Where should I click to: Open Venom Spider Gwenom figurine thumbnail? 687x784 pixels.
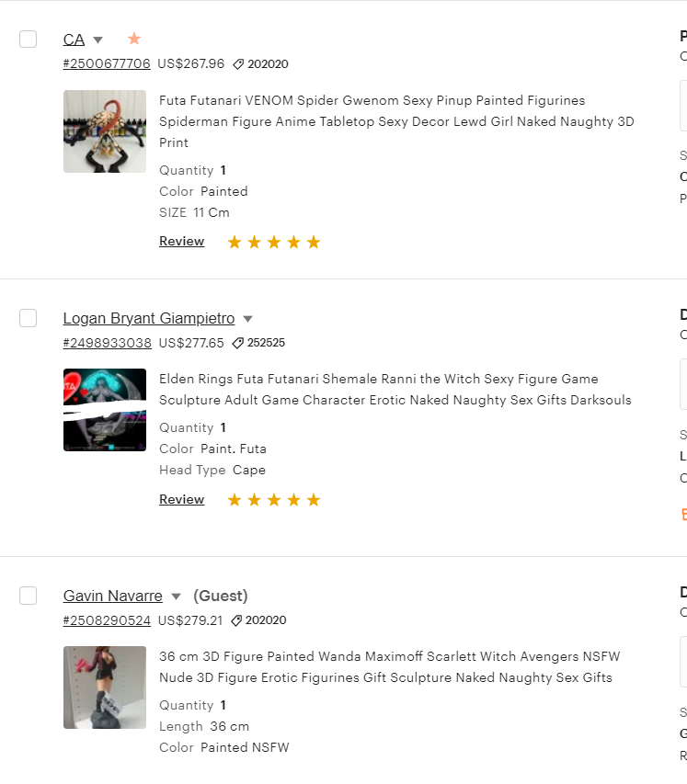click(105, 131)
